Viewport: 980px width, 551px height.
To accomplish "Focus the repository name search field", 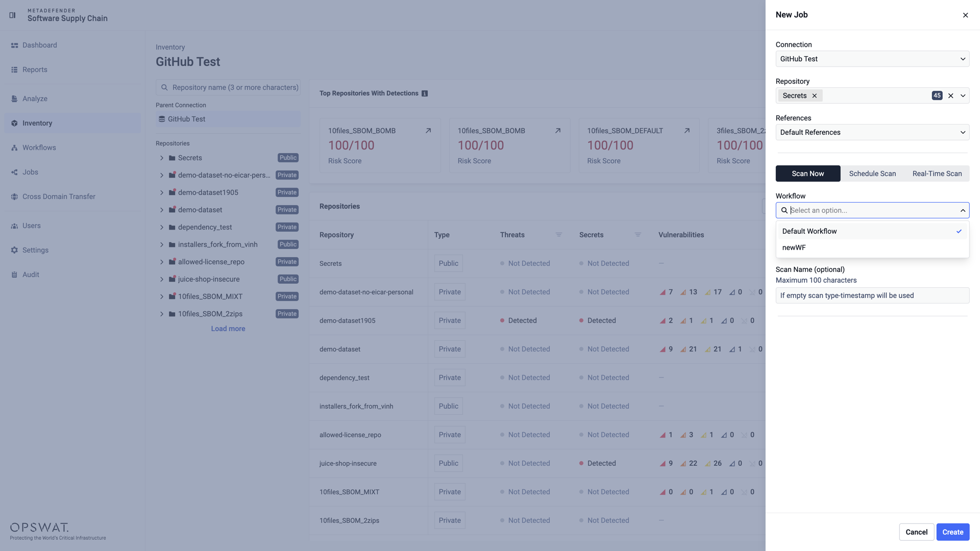I will [228, 88].
